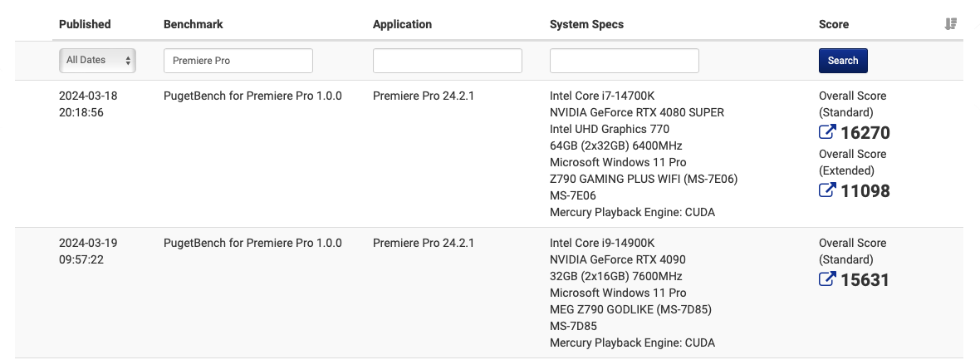Click the column sort icon beside Score
This screenshot has height=360, width=980.
click(951, 24)
